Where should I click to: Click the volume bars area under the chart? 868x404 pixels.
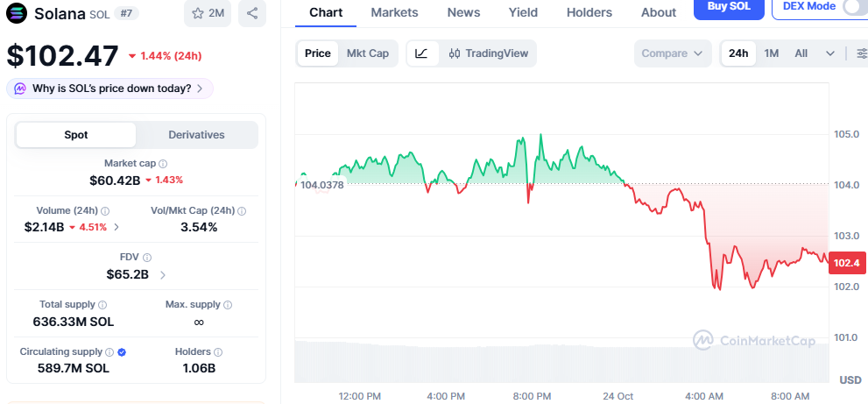pyautogui.click(x=561, y=361)
